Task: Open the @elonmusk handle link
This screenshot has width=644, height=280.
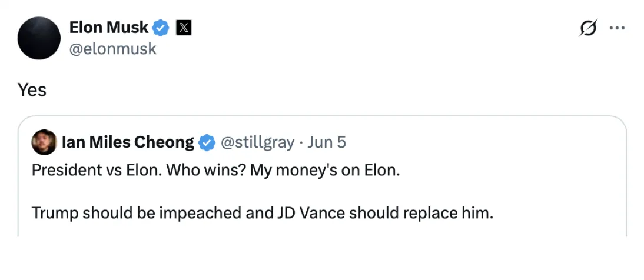Action: (x=113, y=49)
